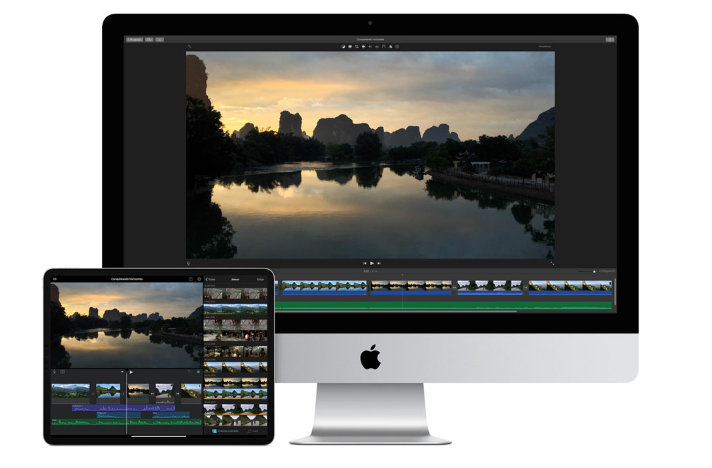Click the timeline zoom slider on iMac
712x468 pixels.
[592, 271]
